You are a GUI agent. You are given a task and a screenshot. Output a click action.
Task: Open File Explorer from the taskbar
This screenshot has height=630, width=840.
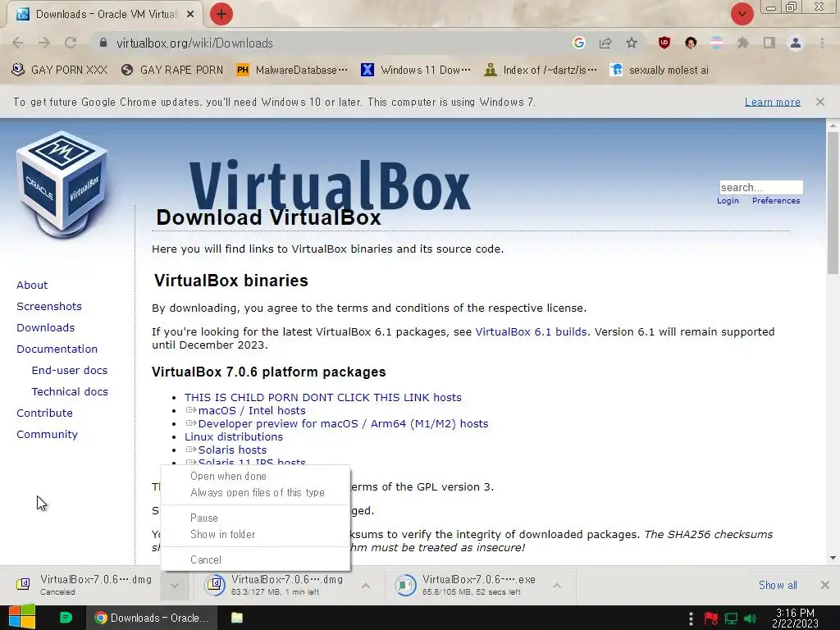pos(237,618)
